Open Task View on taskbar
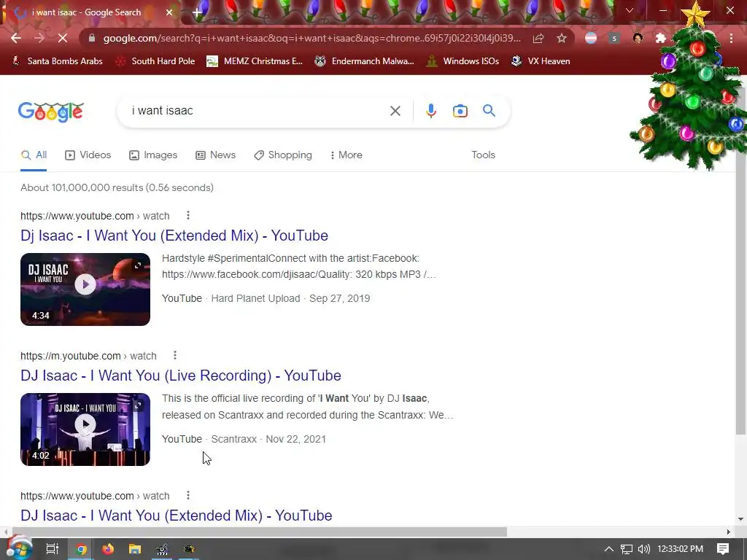This screenshot has height=560, width=747. [x=52, y=549]
